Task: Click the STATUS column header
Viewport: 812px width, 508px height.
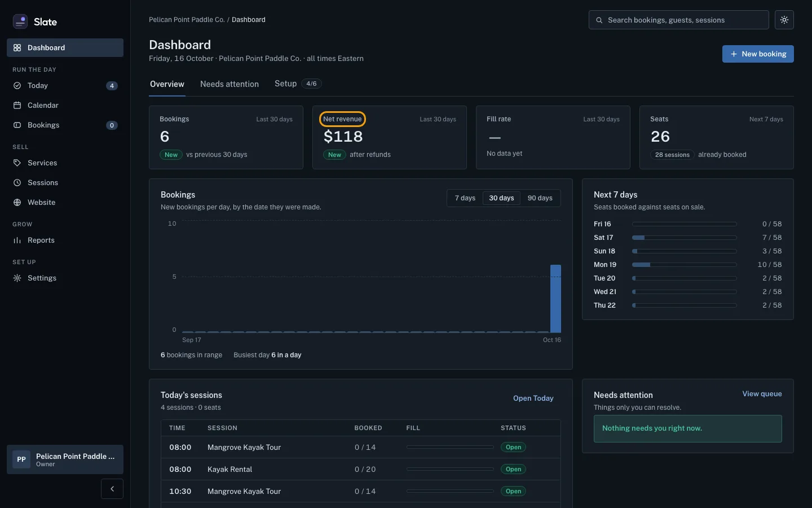Action: coord(513,428)
